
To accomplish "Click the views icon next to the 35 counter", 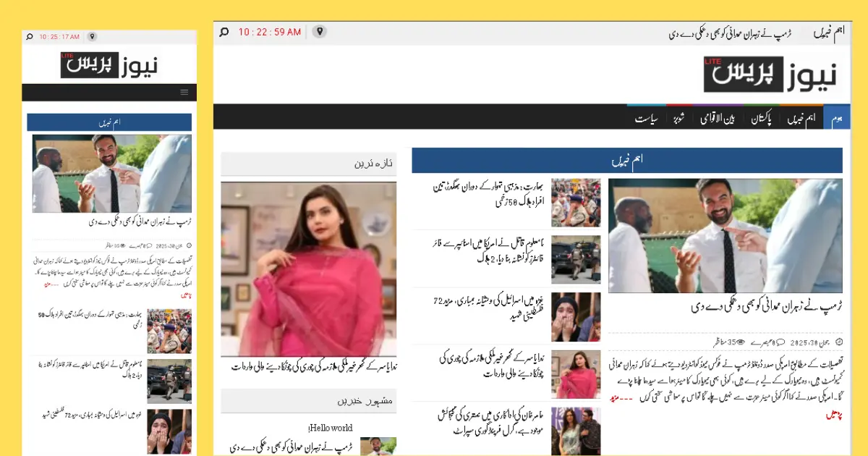I will click(741, 342).
